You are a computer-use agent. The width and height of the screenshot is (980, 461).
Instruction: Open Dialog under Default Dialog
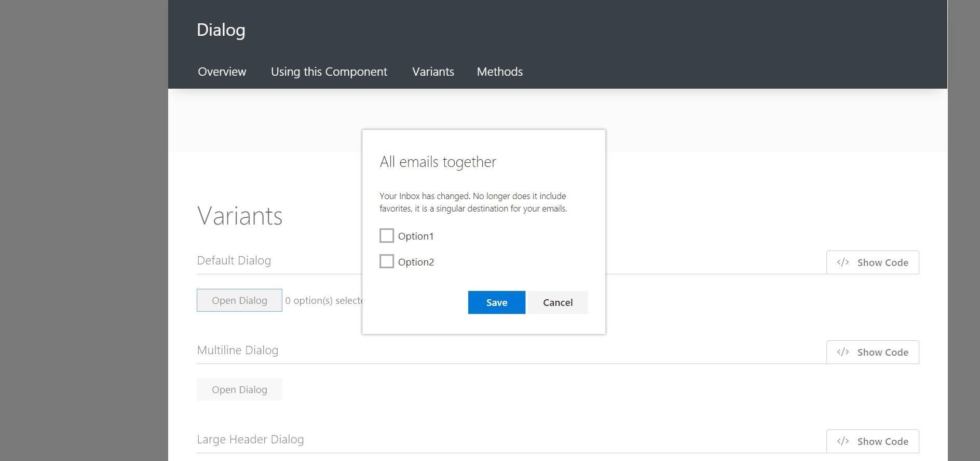pos(239,300)
